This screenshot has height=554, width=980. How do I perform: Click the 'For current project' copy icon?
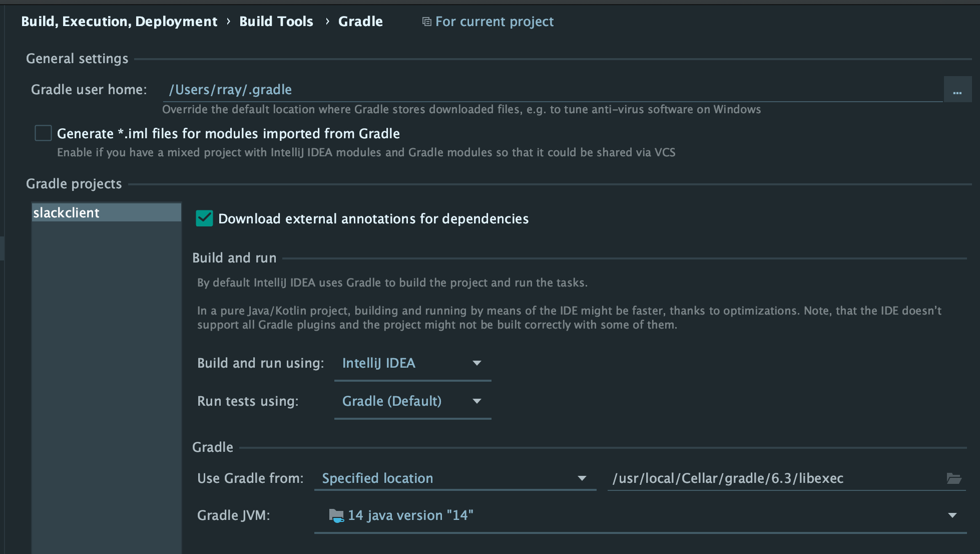coord(426,22)
